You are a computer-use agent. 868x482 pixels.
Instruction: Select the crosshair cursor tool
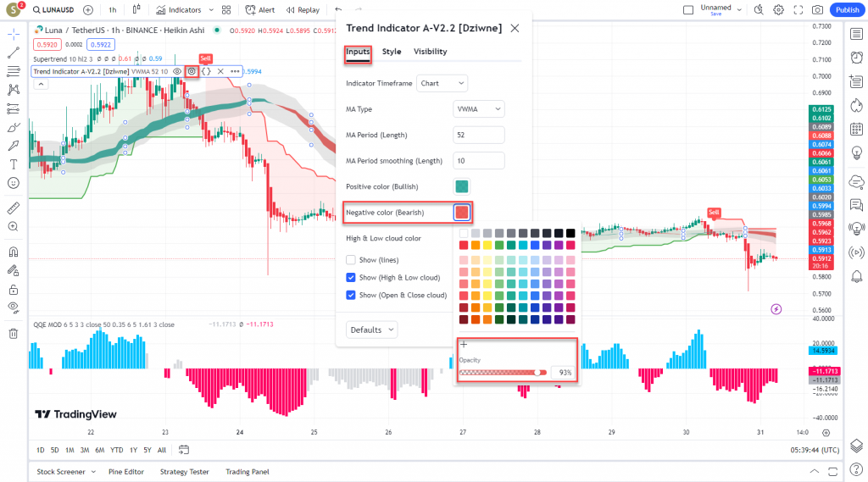coord(14,35)
